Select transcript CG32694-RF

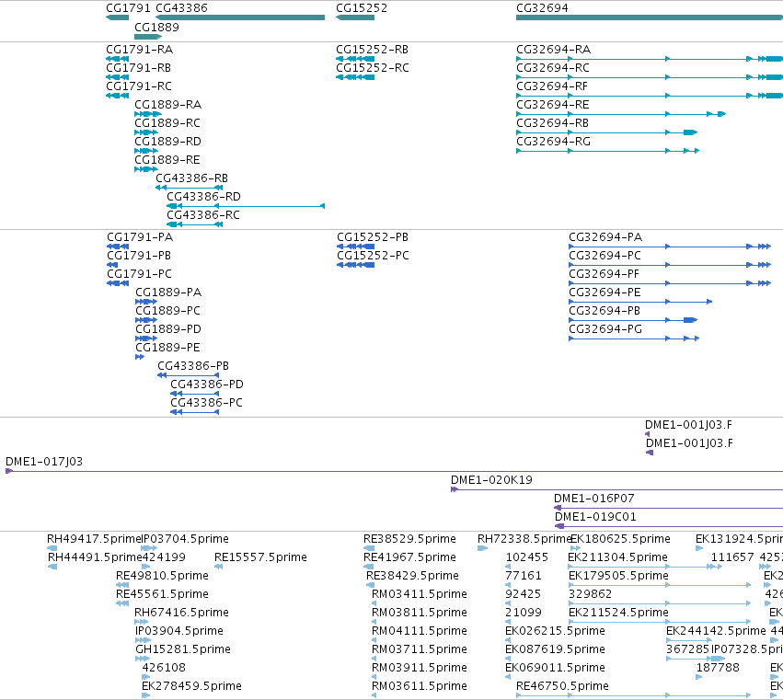pos(552,86)
